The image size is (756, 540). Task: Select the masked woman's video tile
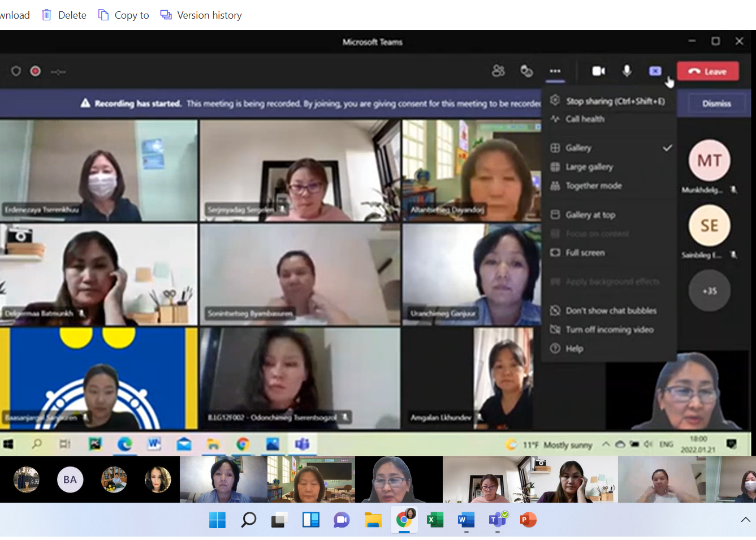coord(98,170)
